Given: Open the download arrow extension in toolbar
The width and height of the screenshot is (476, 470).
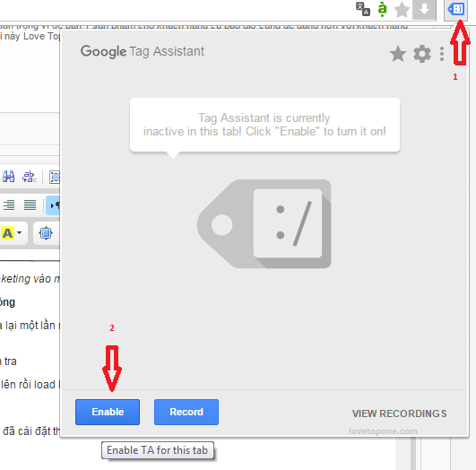Looking at the screenshot, I should pos(424,10).
